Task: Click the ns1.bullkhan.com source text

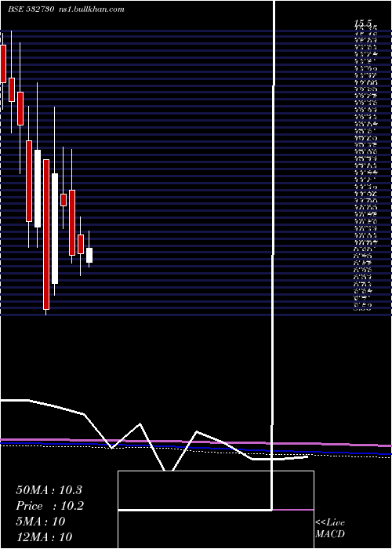Action: click(93, 9)
